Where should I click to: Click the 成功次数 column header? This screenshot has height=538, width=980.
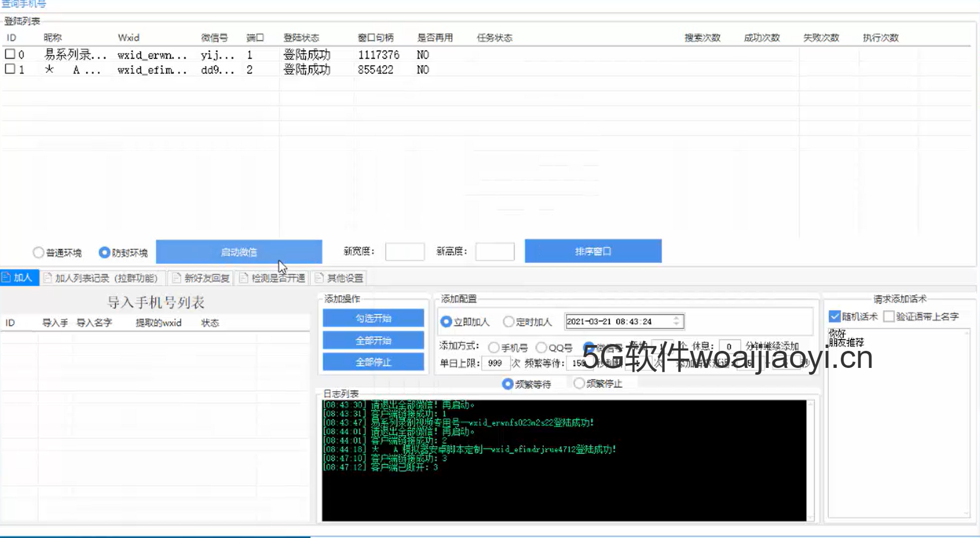762,37
